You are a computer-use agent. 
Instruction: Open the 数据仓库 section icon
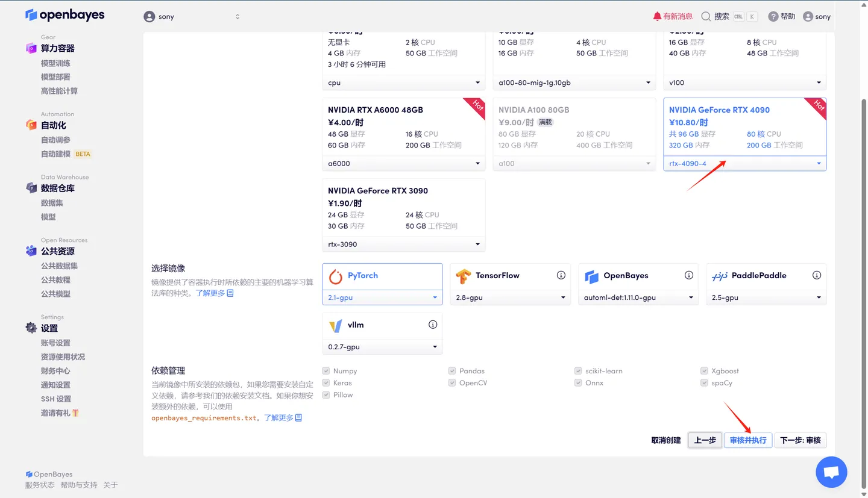[31, 188]
